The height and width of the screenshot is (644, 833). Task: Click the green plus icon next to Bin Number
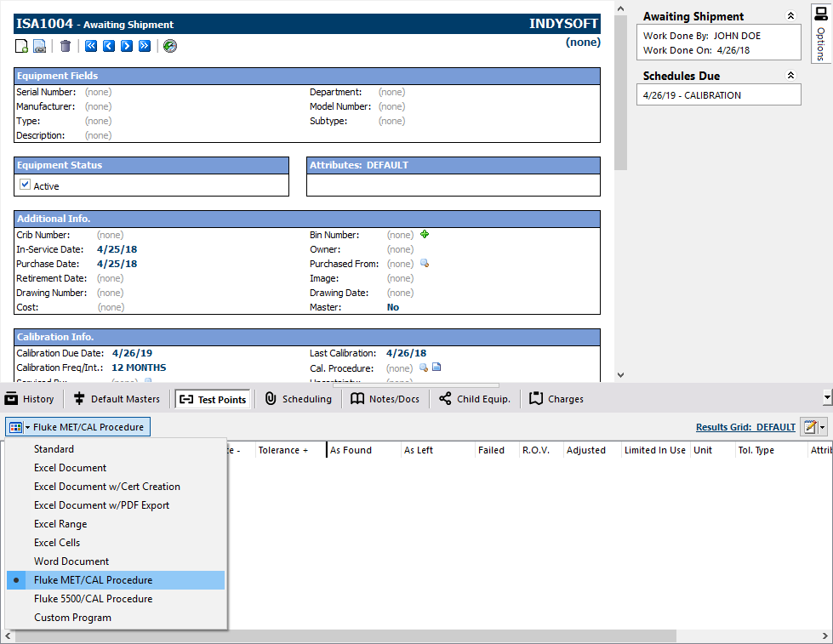click(424, 234)
